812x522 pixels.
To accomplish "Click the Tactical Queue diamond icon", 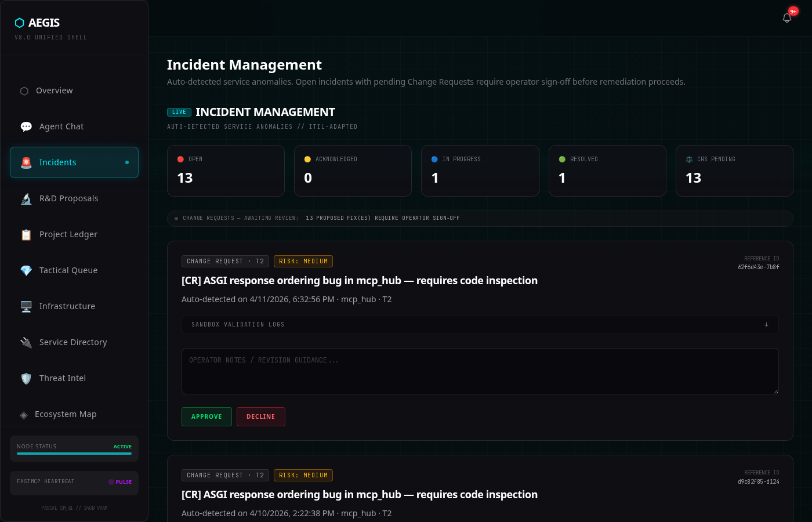I will [x=26, y=270].
